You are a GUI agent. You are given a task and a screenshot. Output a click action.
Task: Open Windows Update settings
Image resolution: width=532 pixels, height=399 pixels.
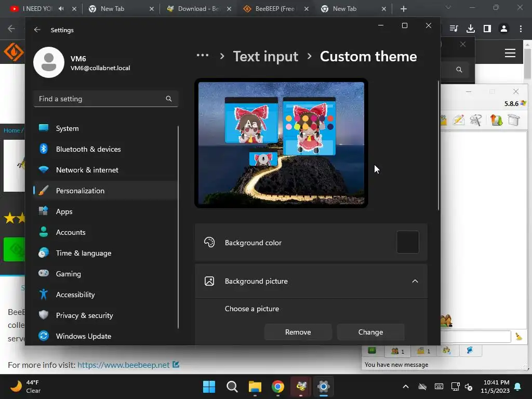coord(105,336)
